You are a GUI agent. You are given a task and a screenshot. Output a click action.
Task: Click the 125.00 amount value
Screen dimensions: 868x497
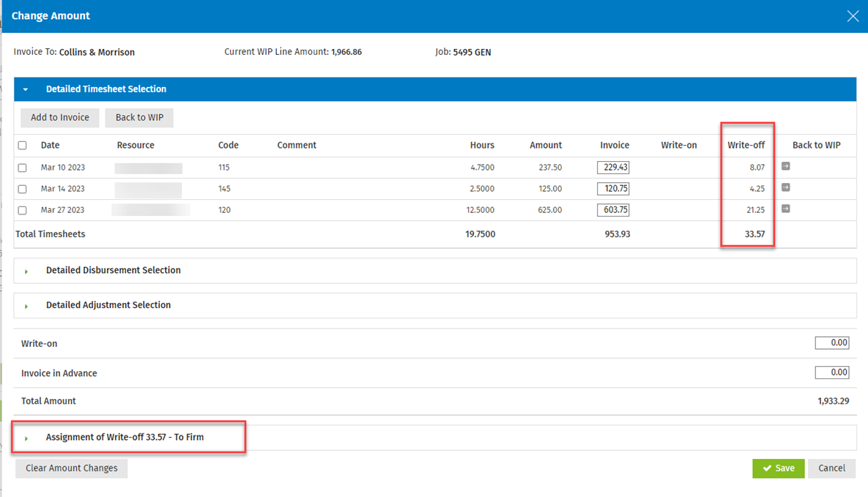pos(550,189)
